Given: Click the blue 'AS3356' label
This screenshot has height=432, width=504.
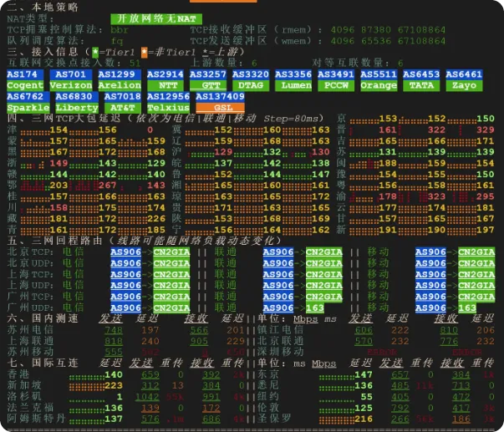Looking at the screenshot, I should (x=293, y=74).
